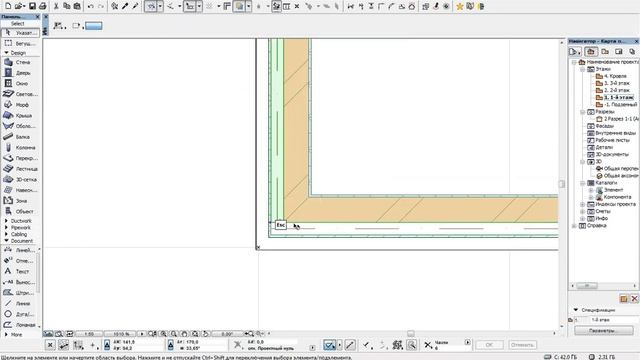This screenshot has height=360, width=640.
Task: Expand the Ductwork toolbox section
Action: [6, 221]
